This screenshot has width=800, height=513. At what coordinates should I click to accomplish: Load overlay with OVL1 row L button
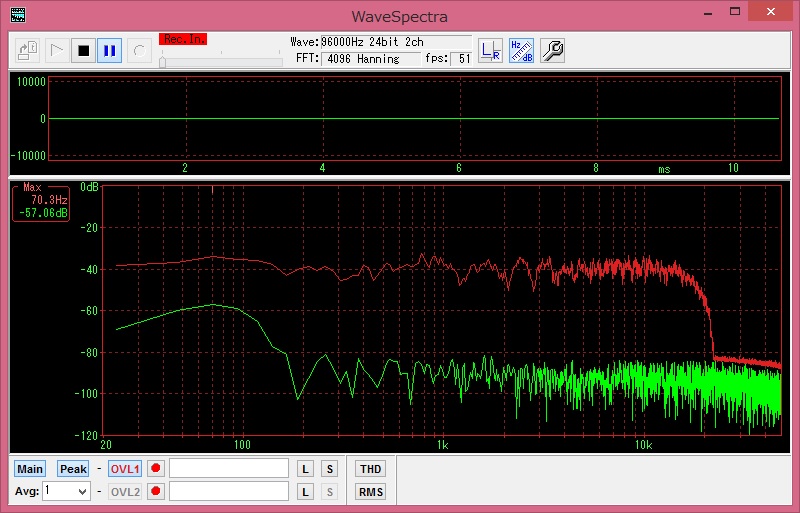pyautogui.click(x=305, y=469)
